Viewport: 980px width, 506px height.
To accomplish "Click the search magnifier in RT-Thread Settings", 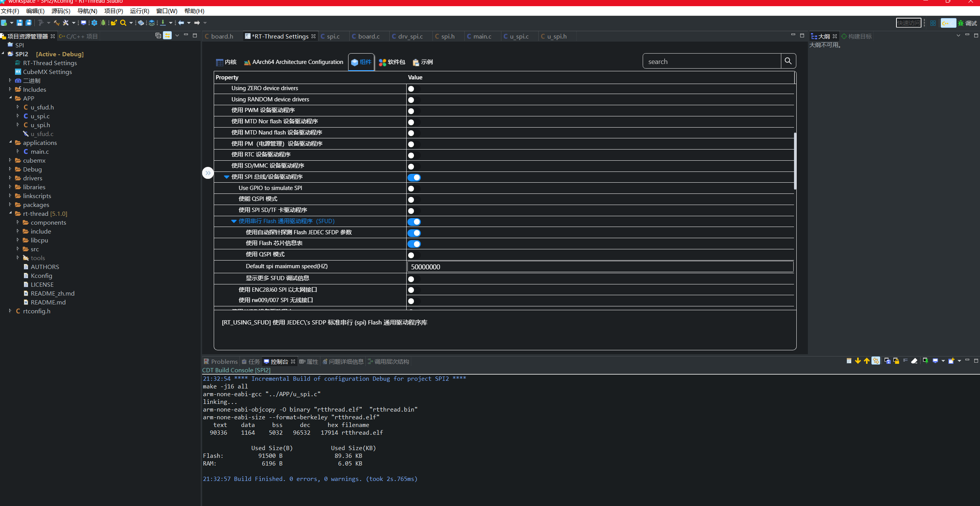I will pyautogui.click(x=788, y=61).
